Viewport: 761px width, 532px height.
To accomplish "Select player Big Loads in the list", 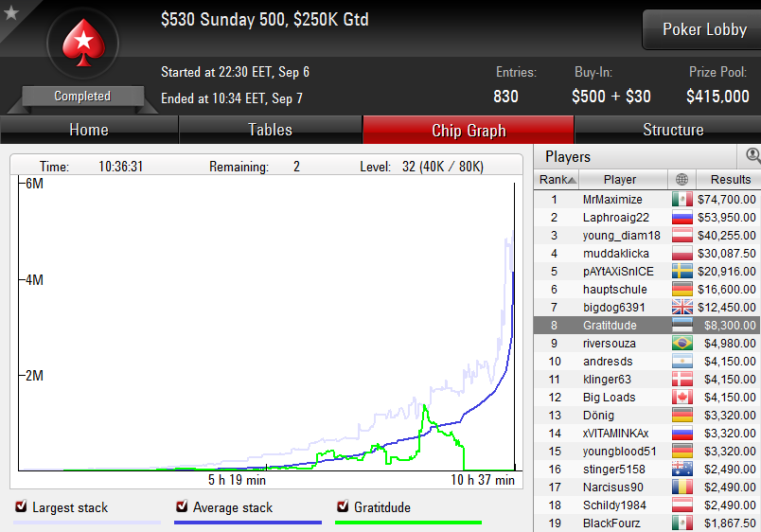I will click(610, 397).
